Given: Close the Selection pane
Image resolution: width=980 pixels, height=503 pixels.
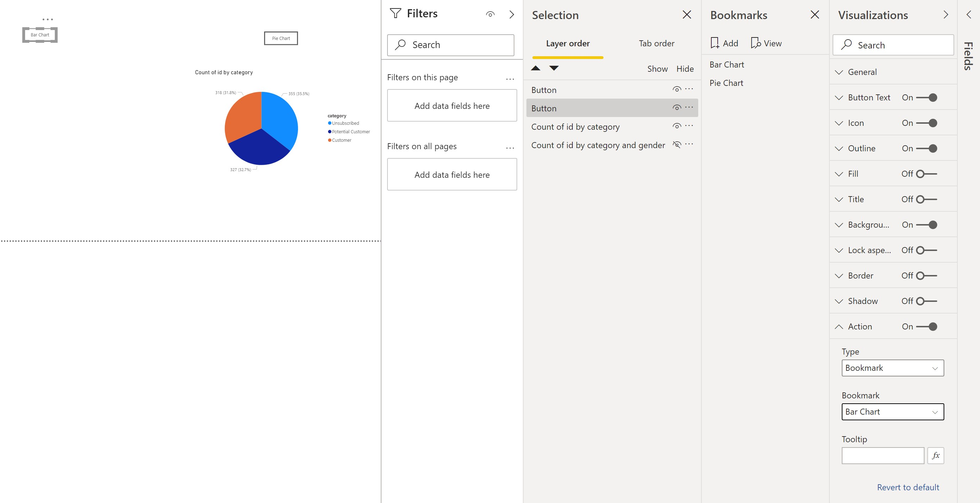Looking at the screenshot, I should (687, 14).
